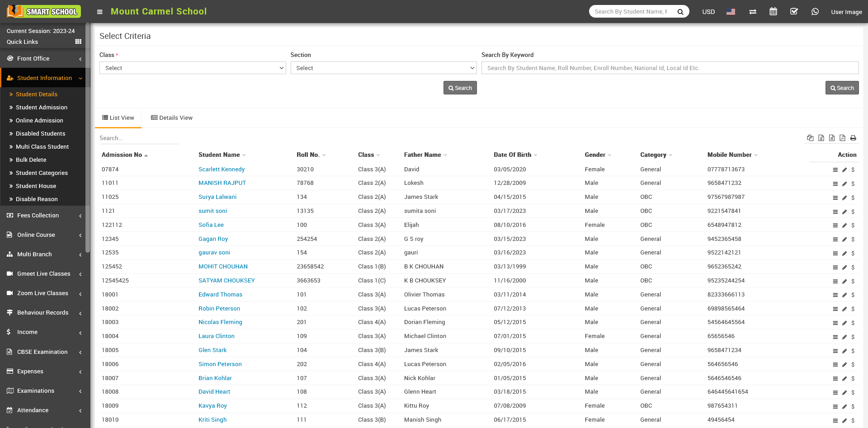The width and height of the screenshot is (868, 428).
Task: Click the switch arrows icon in the header
Action: tap(752, 12)
